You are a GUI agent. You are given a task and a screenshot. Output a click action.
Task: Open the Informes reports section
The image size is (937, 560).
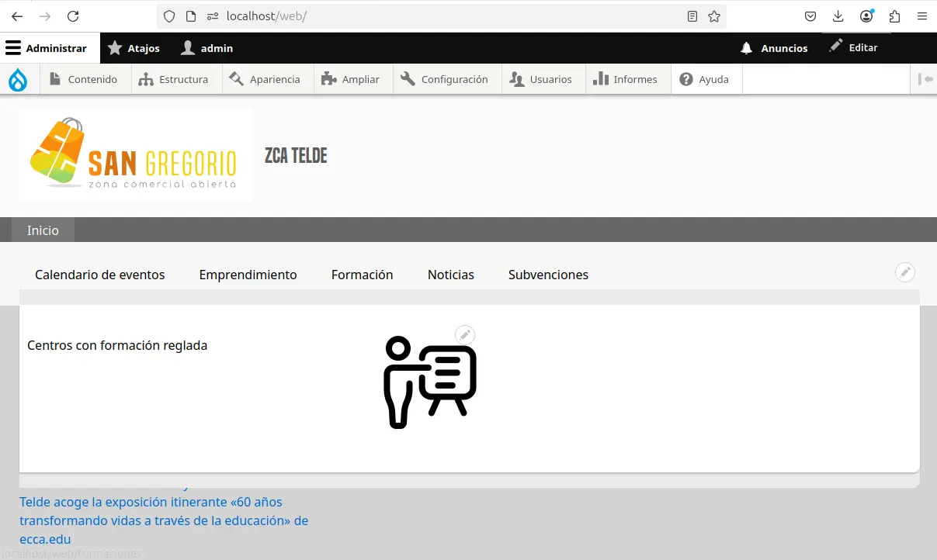(627, 78)
